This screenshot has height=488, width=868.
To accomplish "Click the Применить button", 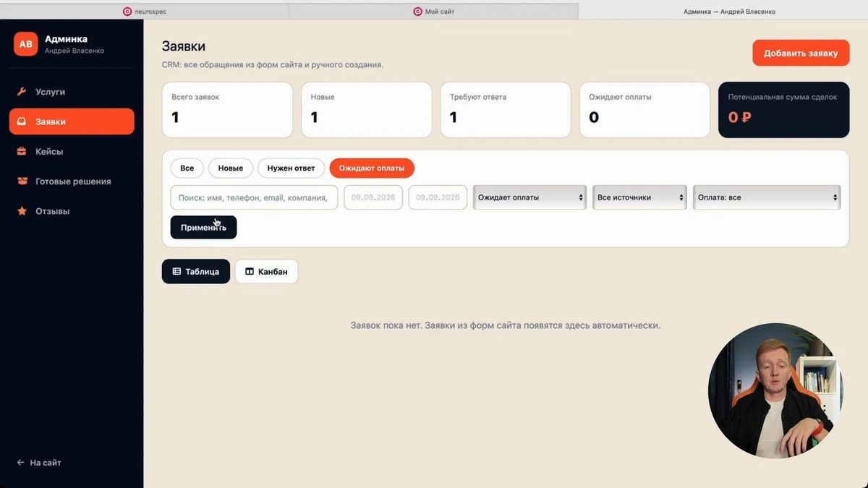I will (x=203, y=227).
